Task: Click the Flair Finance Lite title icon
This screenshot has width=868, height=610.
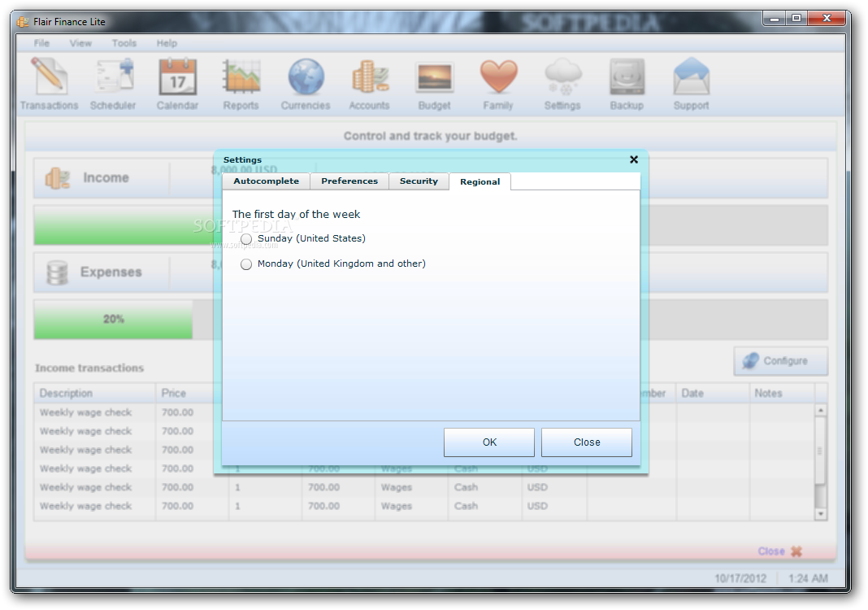Action: click(x=23, y=22)
